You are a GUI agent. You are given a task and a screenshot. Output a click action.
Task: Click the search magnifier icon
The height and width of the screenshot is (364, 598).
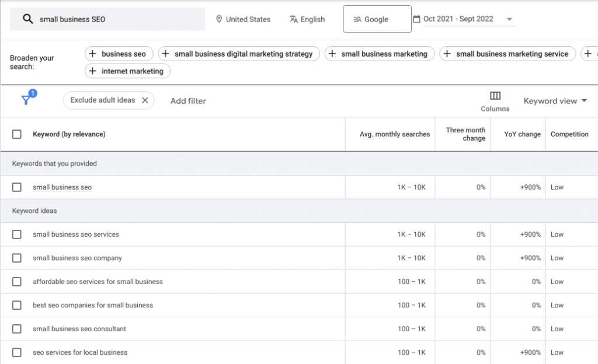(27, 19)
